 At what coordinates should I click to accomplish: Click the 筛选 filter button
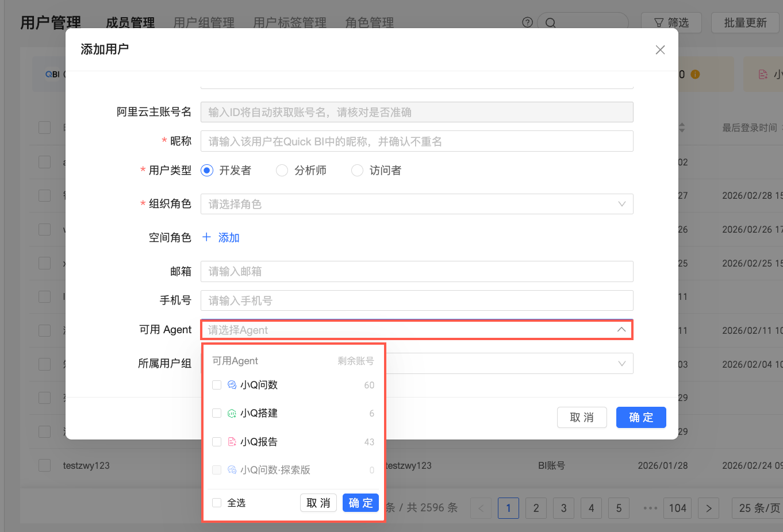point(671,23)
